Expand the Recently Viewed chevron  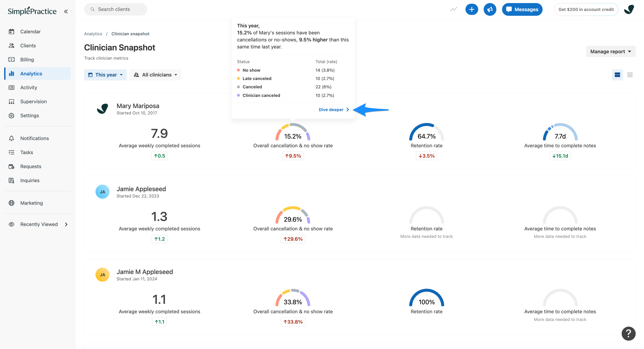[66, 224]
